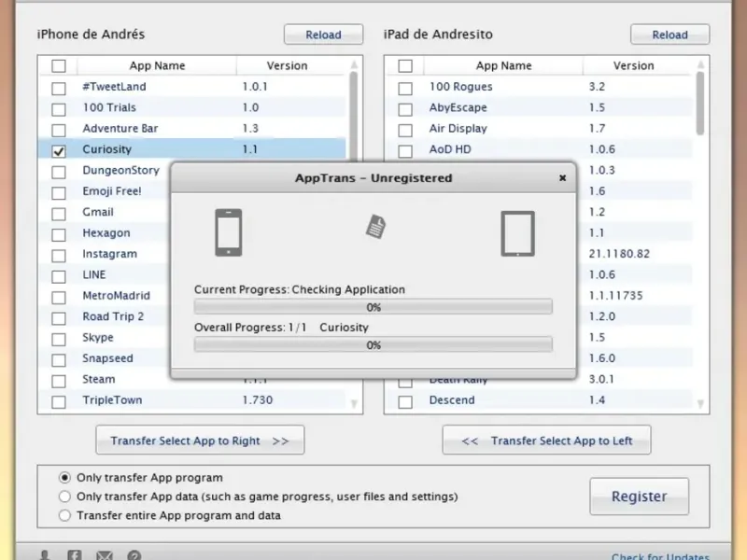Screen dimensions: 747x560
Task: Check the 100 Trials checkbox
Action: (59, 109)
